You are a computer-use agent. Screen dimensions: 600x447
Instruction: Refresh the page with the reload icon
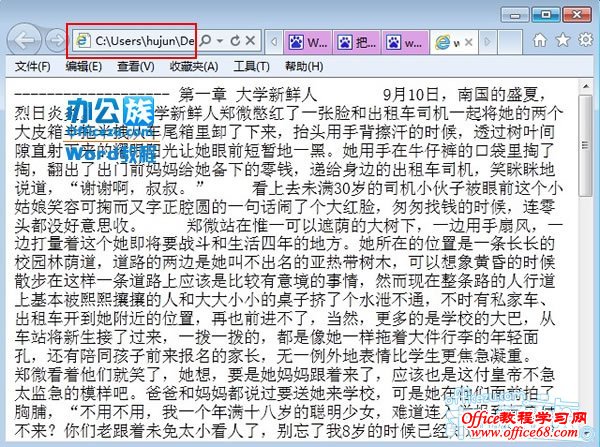(x=235, y=40)
